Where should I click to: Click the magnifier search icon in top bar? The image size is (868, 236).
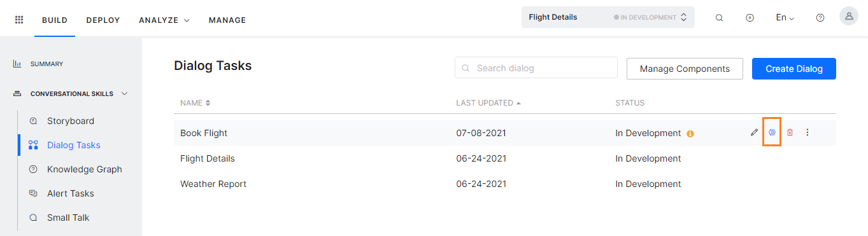719,18
